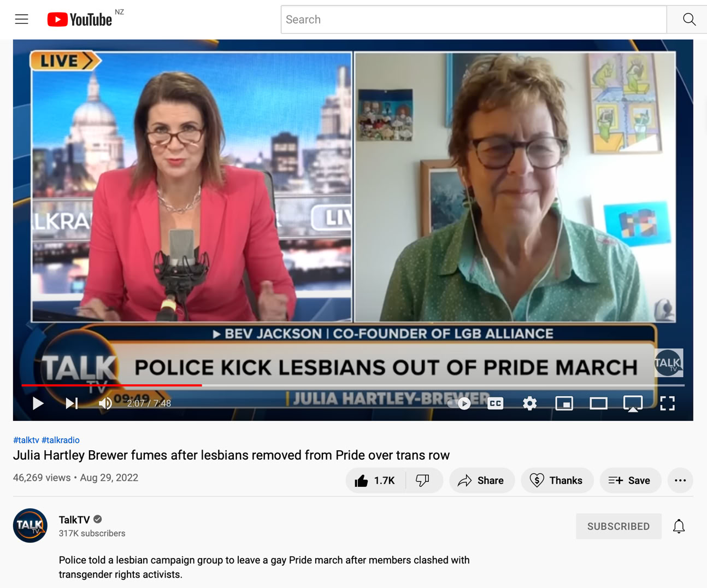Screen dimensions: 707x588
Task: Mute the video volume
Action: click(x=105, y=404)
